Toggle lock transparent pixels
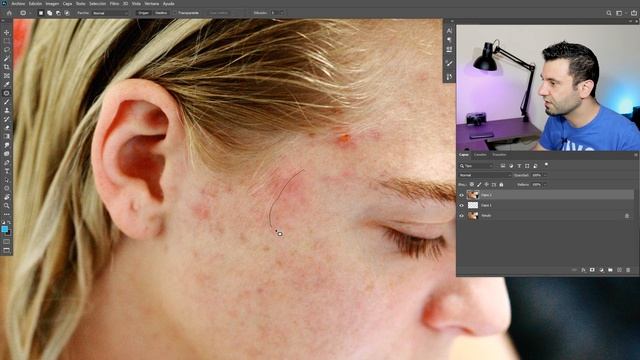The width and height of the screenshot is (640, 360). (x=471, y=185)
